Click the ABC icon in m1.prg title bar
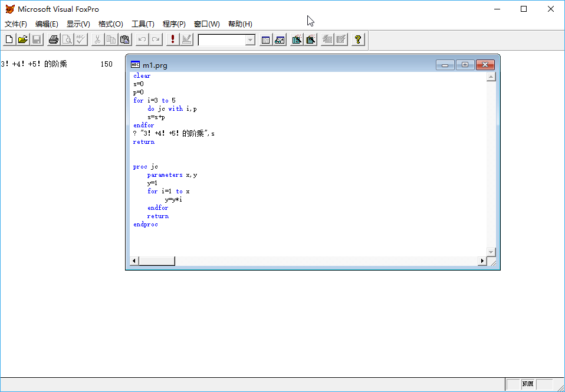 pyautogui.click(x=135, y=65)
